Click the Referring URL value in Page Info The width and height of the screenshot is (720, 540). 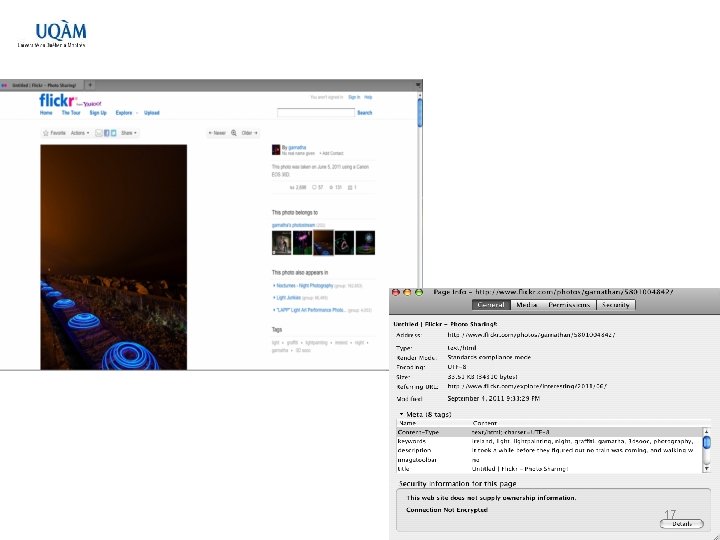click(527, 386)
